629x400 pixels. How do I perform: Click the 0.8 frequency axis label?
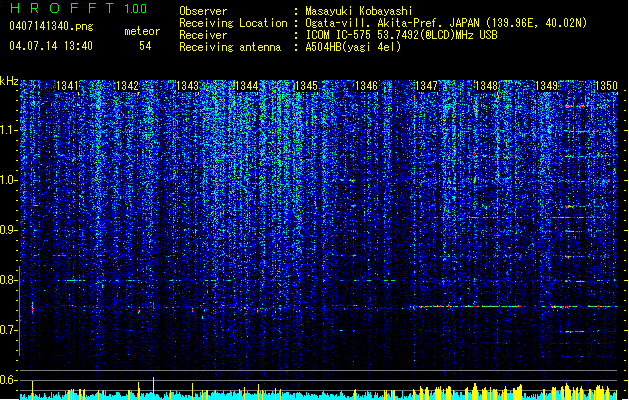9,280
